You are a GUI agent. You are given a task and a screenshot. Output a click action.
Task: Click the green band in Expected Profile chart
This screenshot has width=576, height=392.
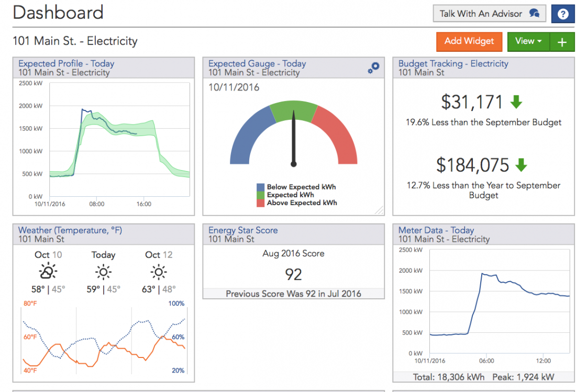(x=143, y=129)
